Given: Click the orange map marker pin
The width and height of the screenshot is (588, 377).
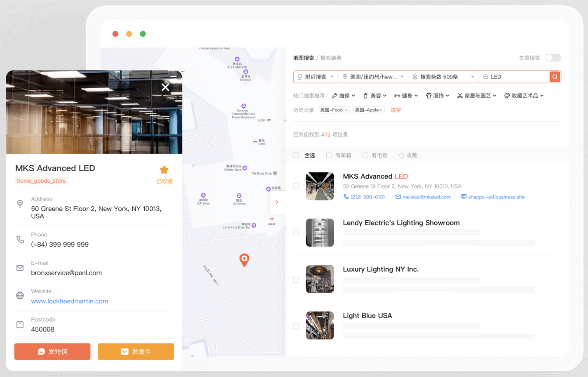Looking at the screenshot, I should (244, 260).
